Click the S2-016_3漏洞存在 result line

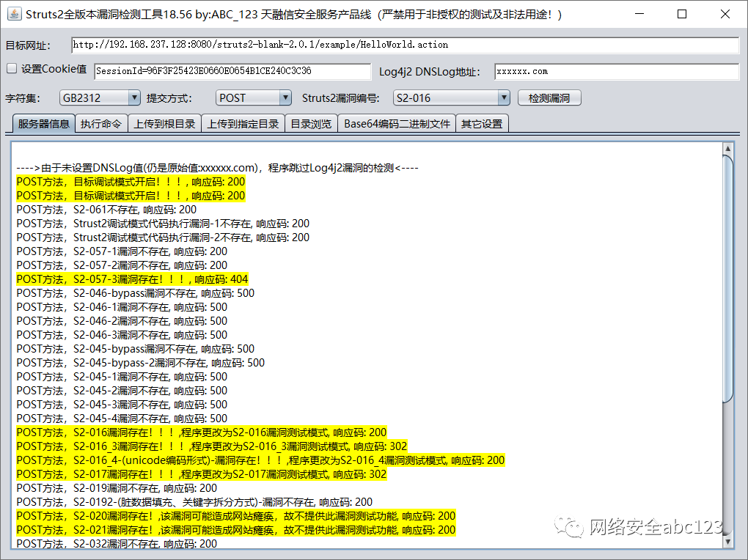pyautogui.click(x=212, y=446)
